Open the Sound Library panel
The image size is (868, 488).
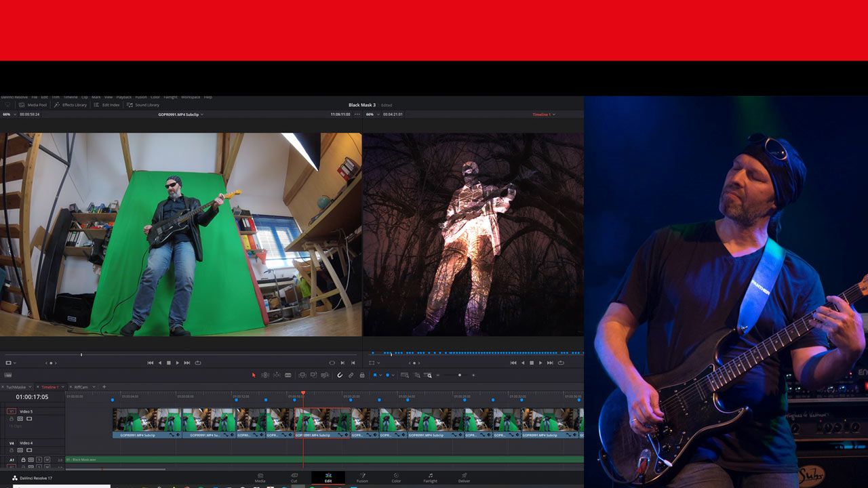(146, 105)
